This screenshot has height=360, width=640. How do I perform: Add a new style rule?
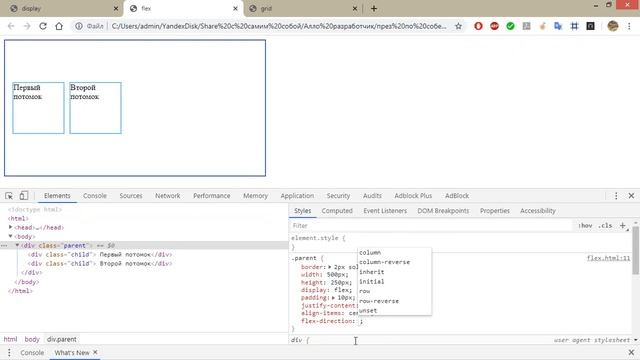coord(622,225)
